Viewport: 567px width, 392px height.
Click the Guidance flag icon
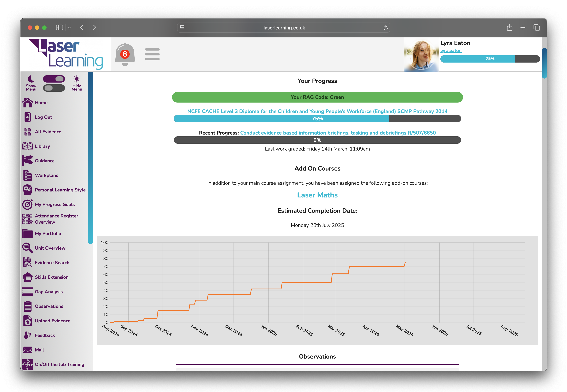27,161
